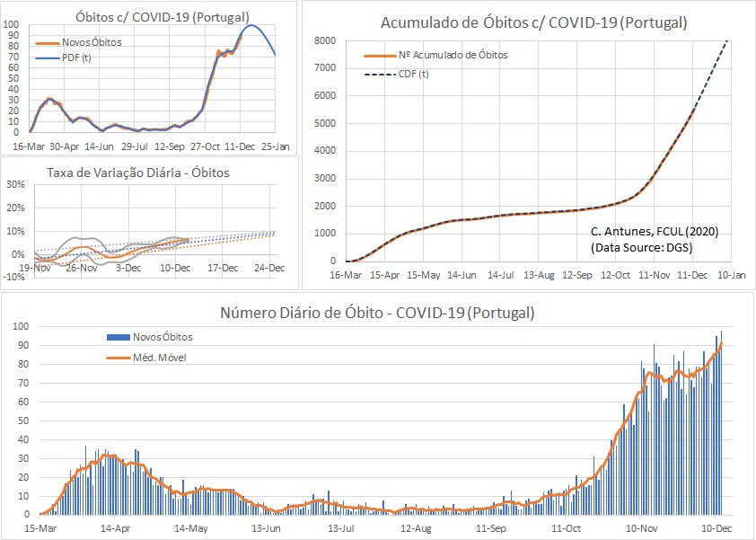
Task: Click the orange Novos Óbitos legend line marker
Action: 47,42
